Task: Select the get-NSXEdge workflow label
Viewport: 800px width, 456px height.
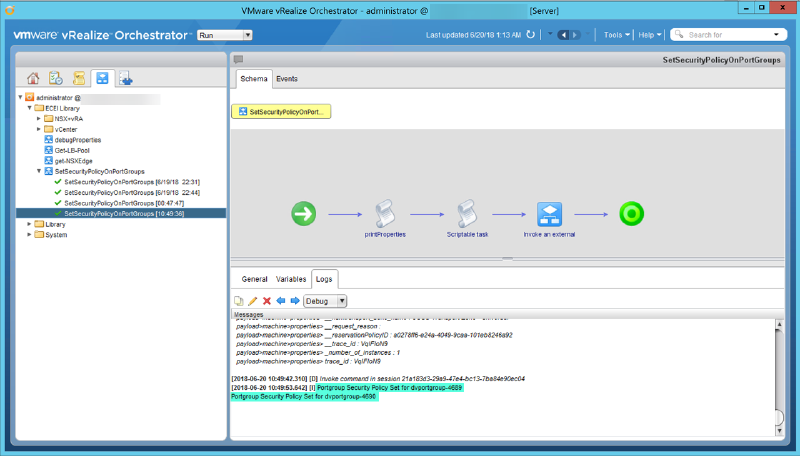Action: pos(73,161)
